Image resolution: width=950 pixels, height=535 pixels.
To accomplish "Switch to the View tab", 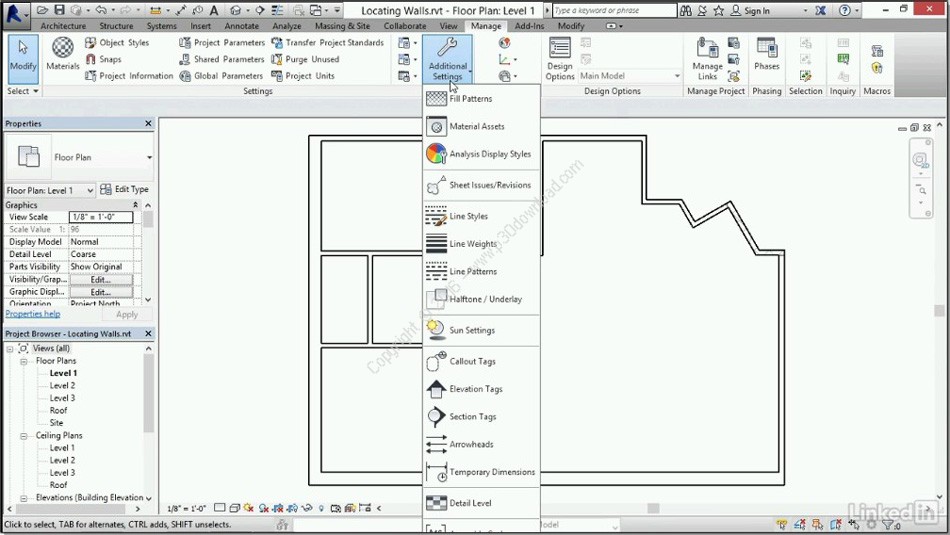I will 448,26.
